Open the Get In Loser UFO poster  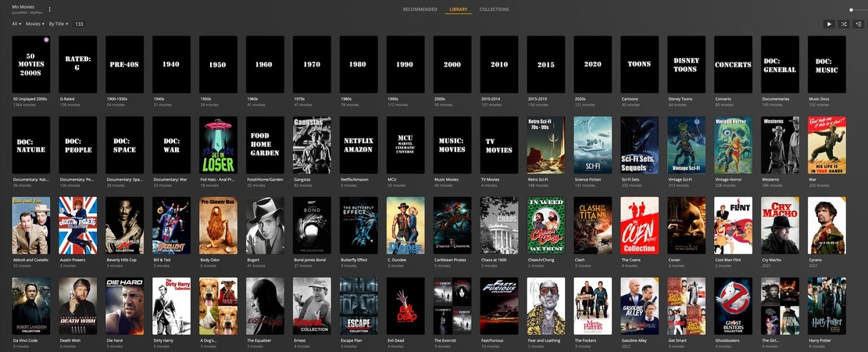218,145
